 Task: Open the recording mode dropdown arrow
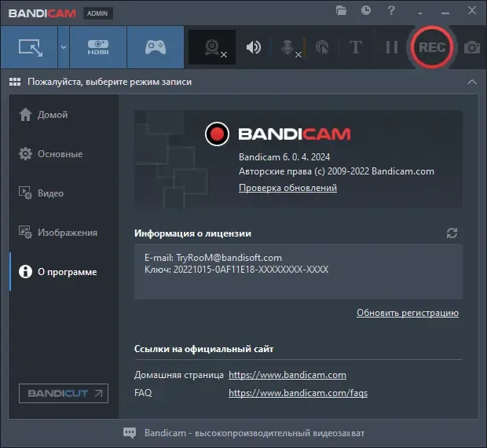pyautogui.click(x=64, y=47)
